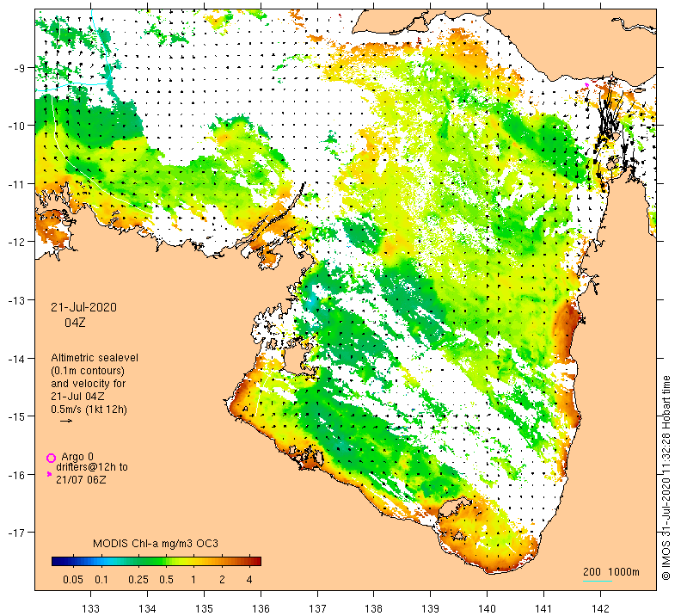Click the 'Altimetric sealevel' text line
The width and height of the screenshot is (681, 616).
click(x=95, y=358)
